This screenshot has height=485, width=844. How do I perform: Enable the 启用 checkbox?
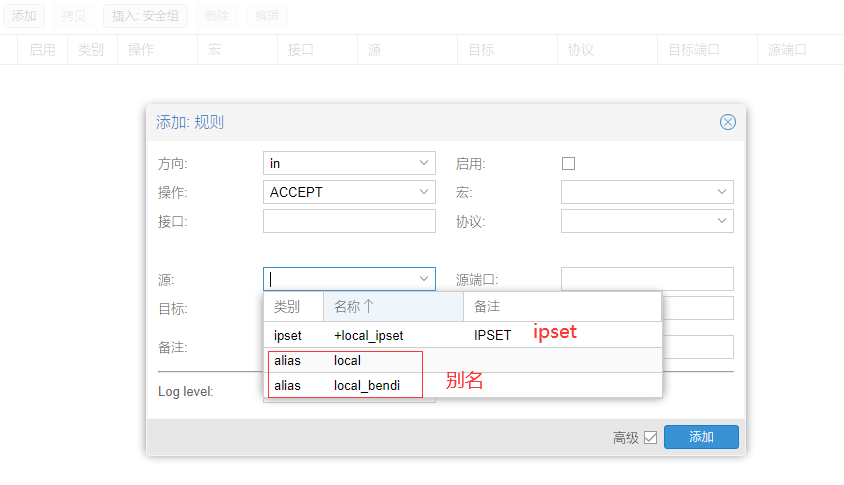click(x=569, y=163)
